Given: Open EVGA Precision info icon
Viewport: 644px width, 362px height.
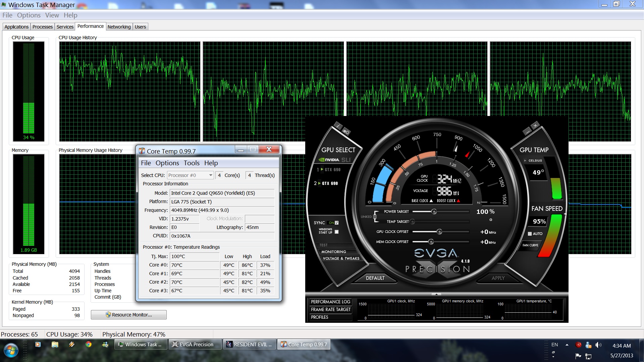Looking at the screenshot, I should click(x=338, y=126).
